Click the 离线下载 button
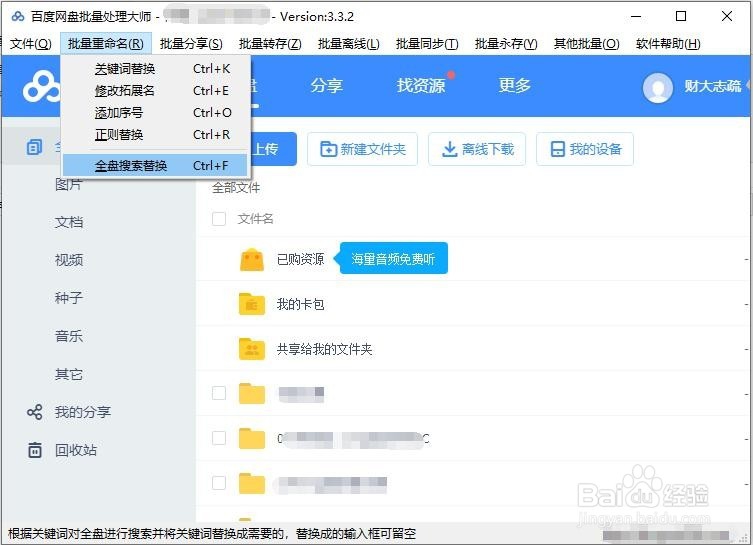This screenshot has width=753, height=545. pos(477,149)
